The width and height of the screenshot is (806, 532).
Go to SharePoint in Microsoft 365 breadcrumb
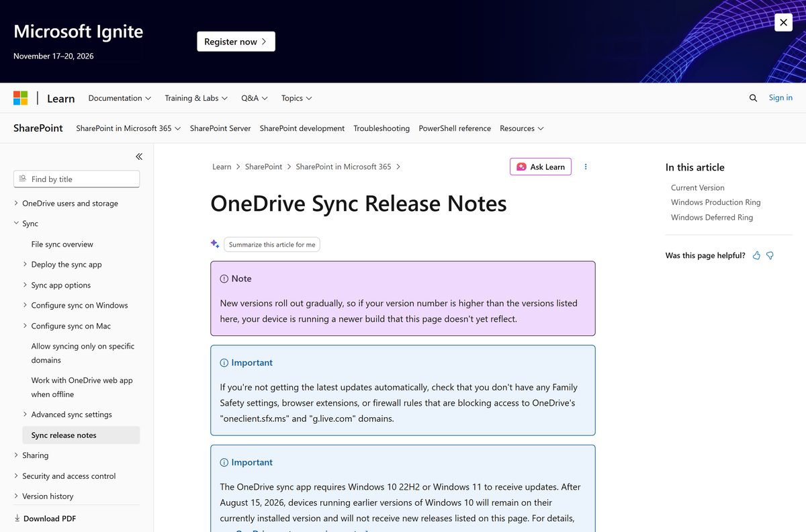point(343,167)
